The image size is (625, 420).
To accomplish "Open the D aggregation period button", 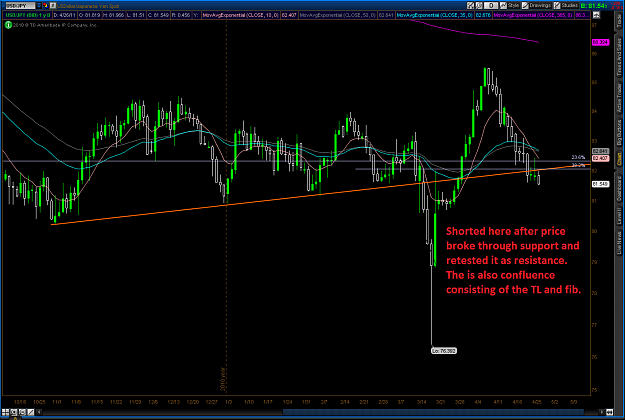I will pos(491,6).
